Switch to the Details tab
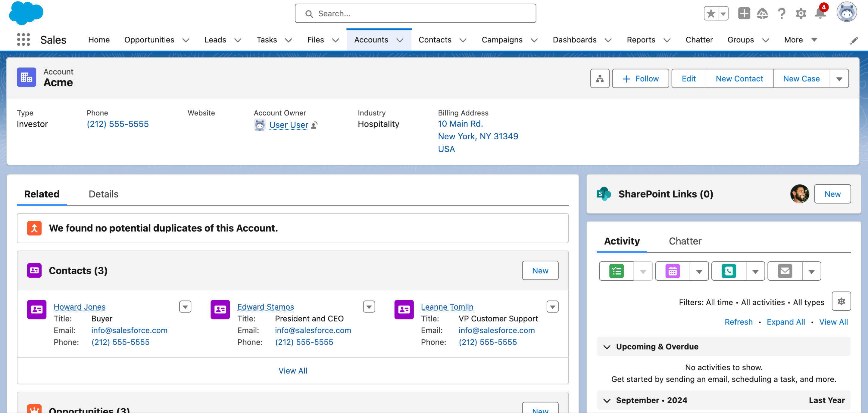The width and height of the screenshot is (868, 413). click(x=103, y=194)
